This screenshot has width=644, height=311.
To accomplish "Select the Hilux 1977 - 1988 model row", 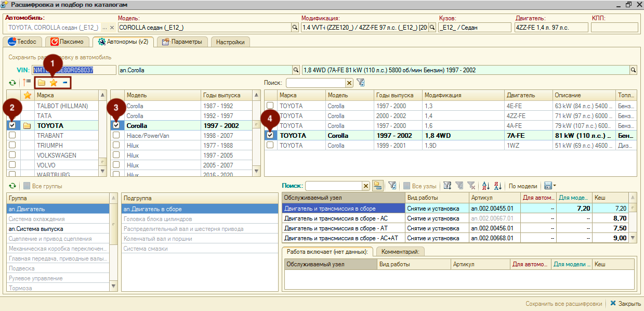I will pos(182,146).
